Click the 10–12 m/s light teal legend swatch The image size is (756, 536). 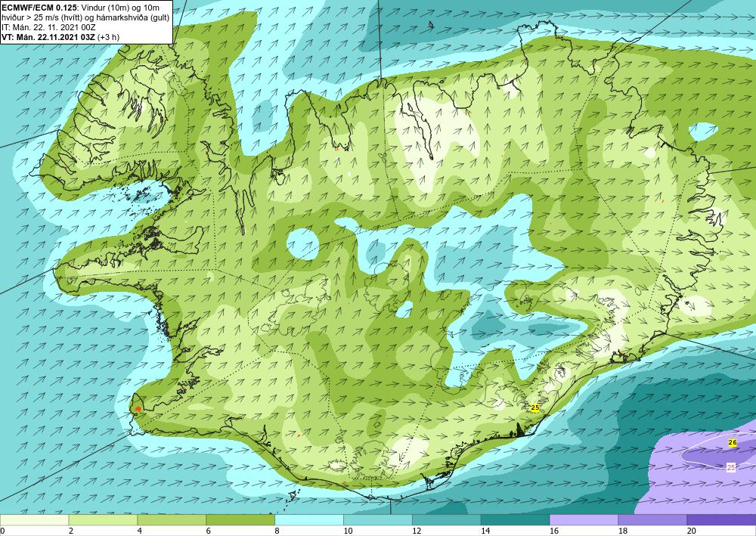[377, 520]
